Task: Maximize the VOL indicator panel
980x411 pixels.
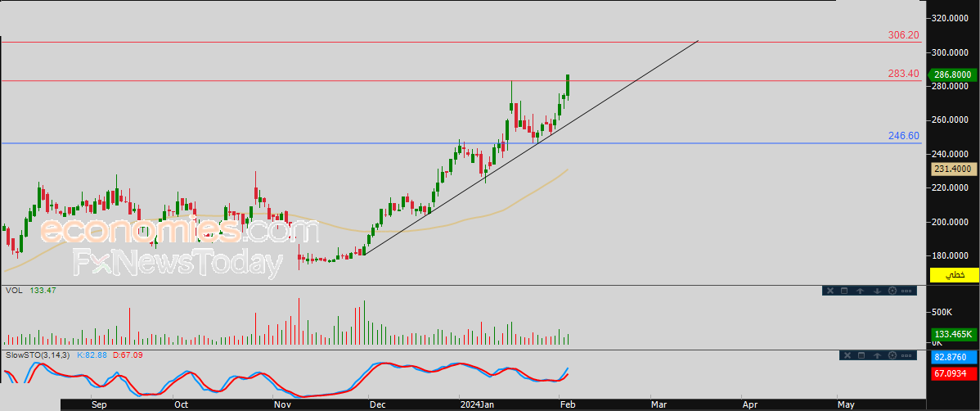Action: pos(844,291)
